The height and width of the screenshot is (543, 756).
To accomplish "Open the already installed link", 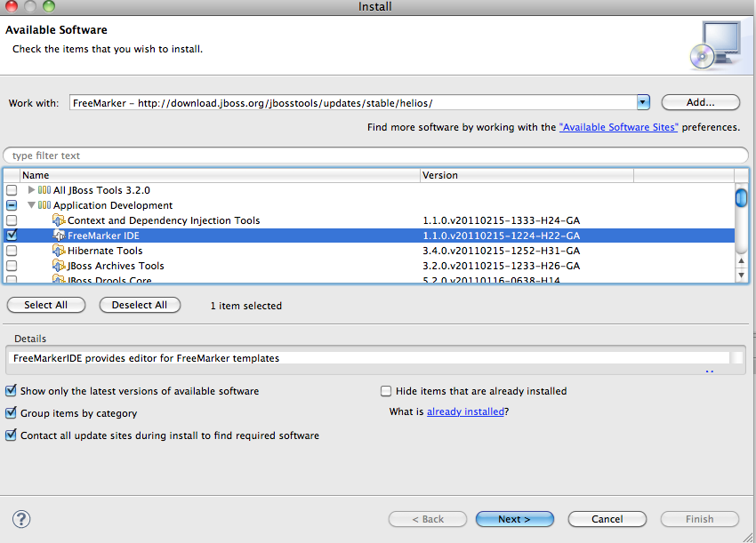I will click(465, 411).
